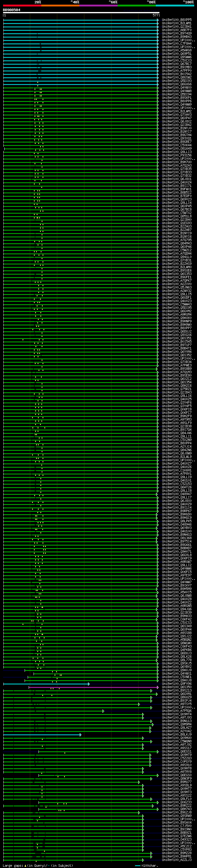
Task: Select label UniRef100_B9RZZ2
Action: point(177,806)
